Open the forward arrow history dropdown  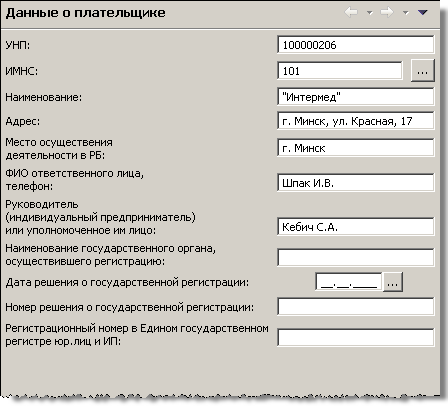pyautogui.click(x=405, y=13)
